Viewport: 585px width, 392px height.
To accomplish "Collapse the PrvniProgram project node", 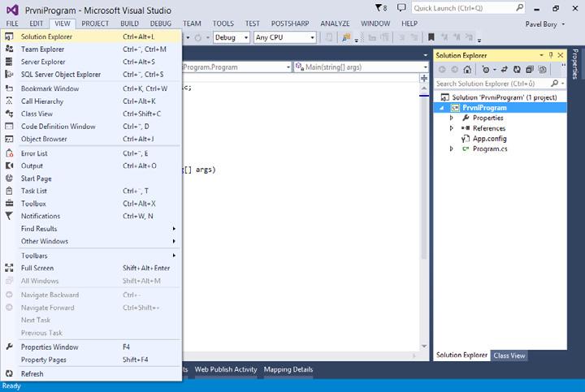I will pos(442,108).
